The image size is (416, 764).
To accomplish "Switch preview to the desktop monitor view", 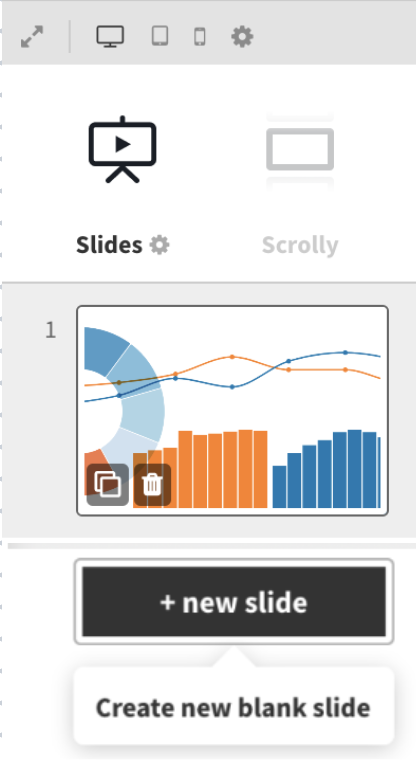I will pos(110,37).
